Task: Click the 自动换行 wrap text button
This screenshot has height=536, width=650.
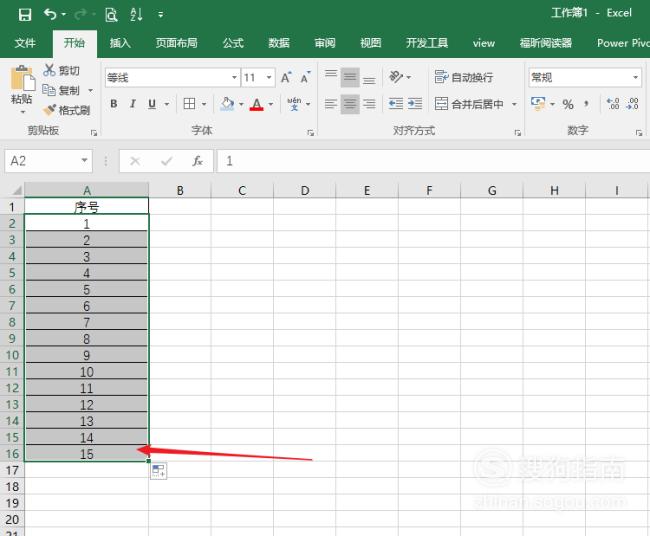Action: [464, 77]
